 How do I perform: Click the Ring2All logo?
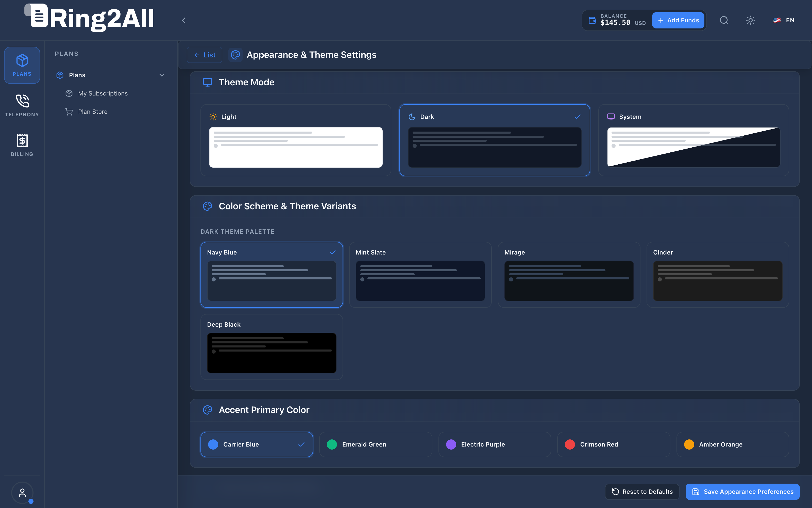[89, 18]
